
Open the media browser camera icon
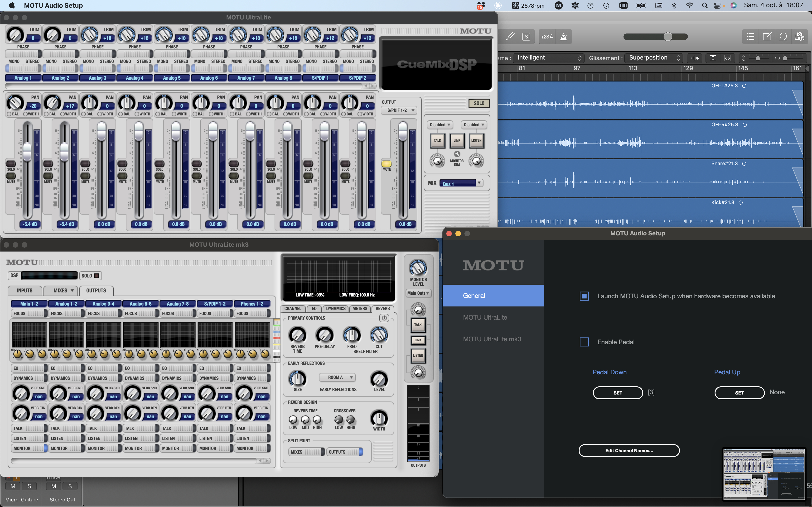pyautogui.click(x=799, y=36)
